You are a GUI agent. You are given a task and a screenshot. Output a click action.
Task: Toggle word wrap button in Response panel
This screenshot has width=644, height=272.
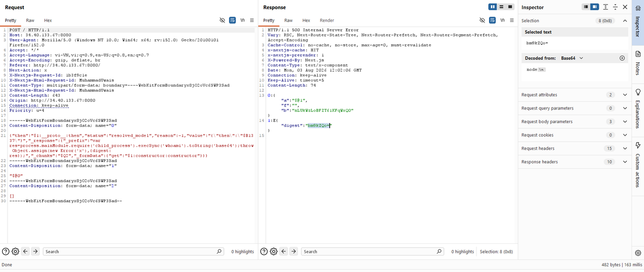(x=493, y=20)
